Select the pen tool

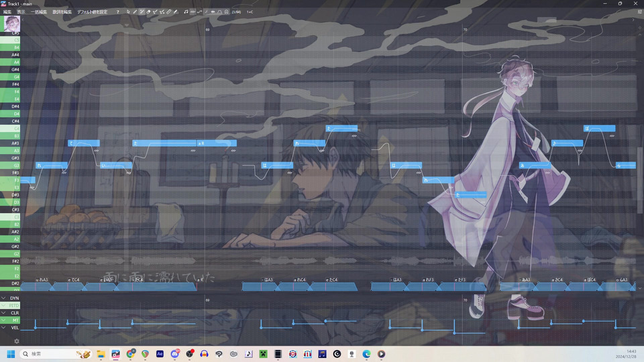(135, 12)
